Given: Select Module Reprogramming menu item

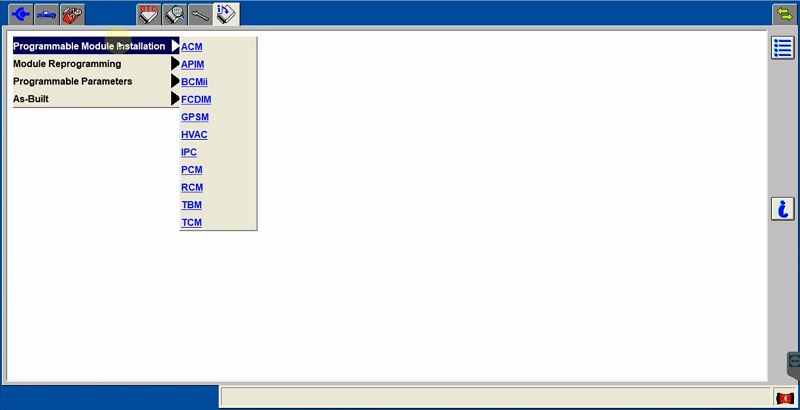Looking at the screenshot, I should tap(96, 64).
